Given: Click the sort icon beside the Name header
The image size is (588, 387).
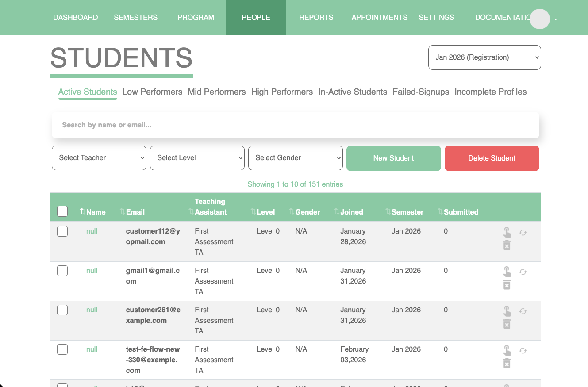Looking at the screenshot, I should [81, 211].
